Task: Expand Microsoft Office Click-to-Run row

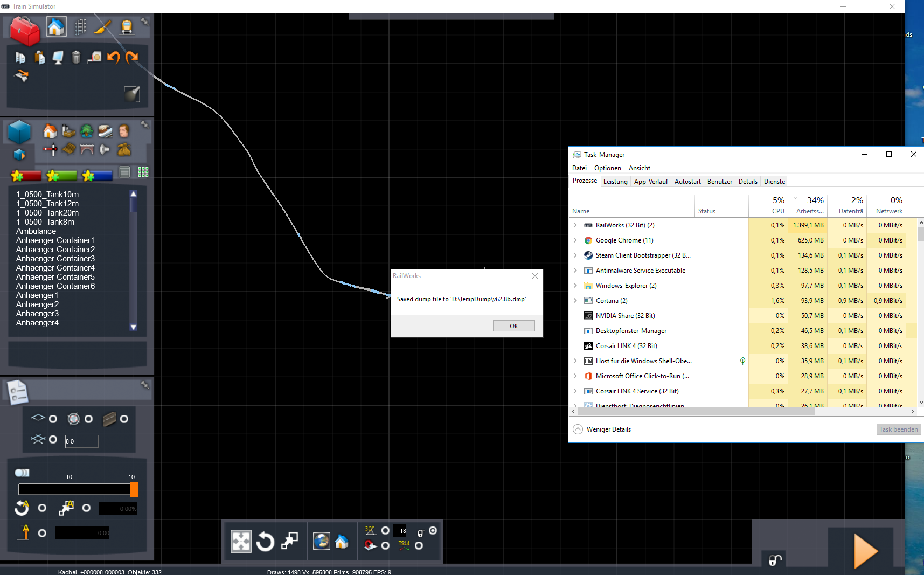Action: [x=575, y=376]
